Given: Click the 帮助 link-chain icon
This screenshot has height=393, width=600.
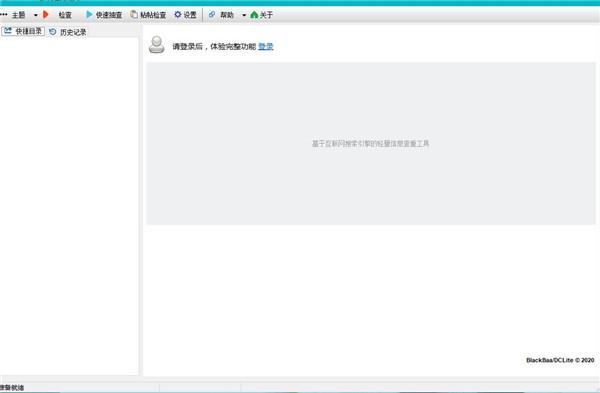Looking at the screenshot, I should [212, 15].
